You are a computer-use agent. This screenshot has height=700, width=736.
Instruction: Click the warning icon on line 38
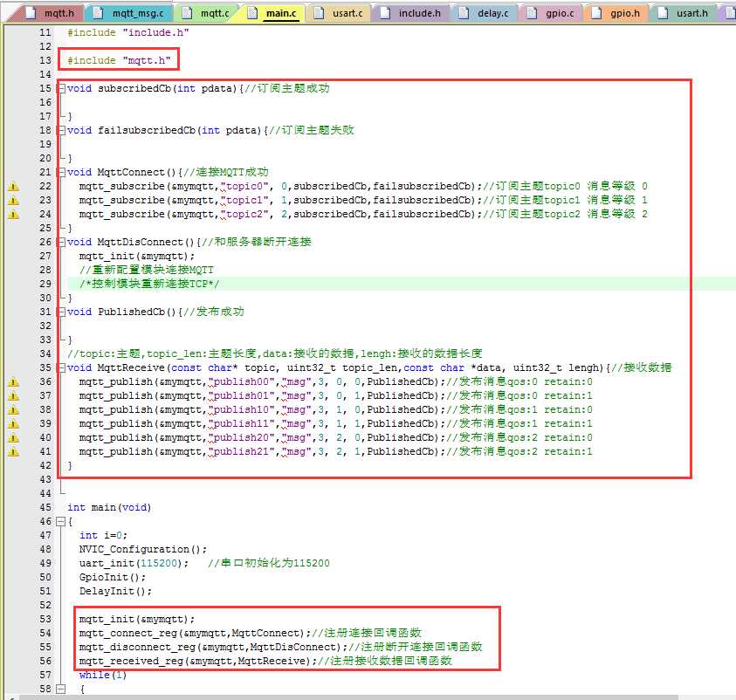[14, 409]
